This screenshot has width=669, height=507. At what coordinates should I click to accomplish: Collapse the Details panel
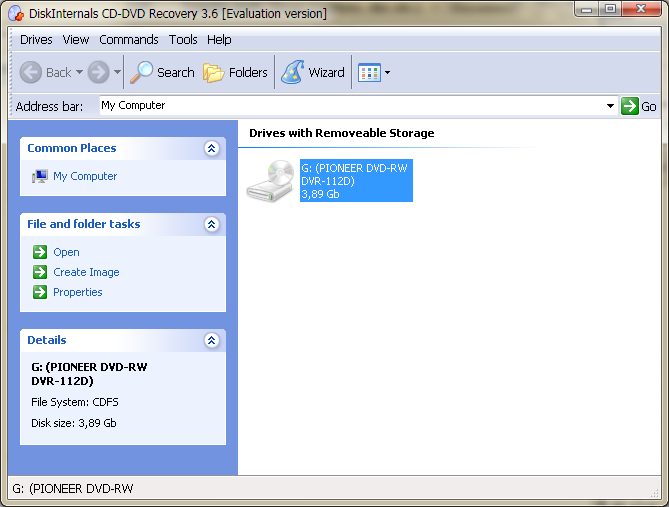coord(211,340)
